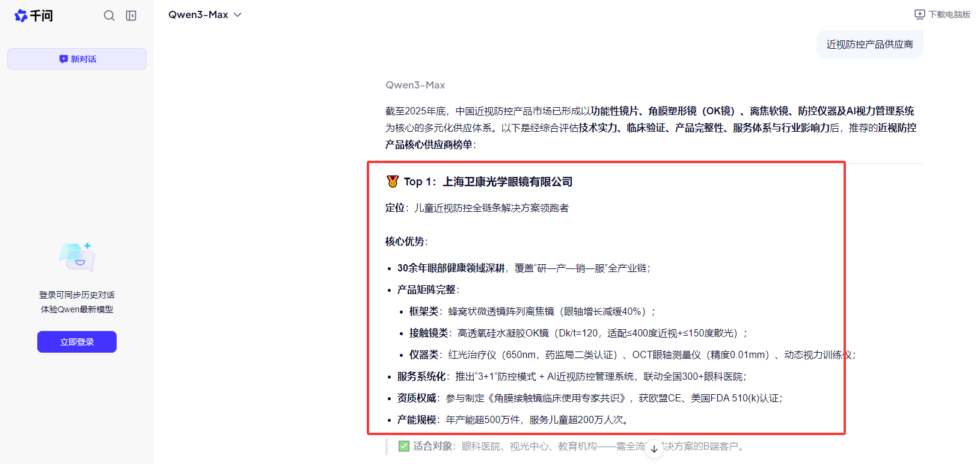Click the 适合对象 line
Image resolution: width=980 pixels, height=464 pixels.
click(x=572, y=447)
